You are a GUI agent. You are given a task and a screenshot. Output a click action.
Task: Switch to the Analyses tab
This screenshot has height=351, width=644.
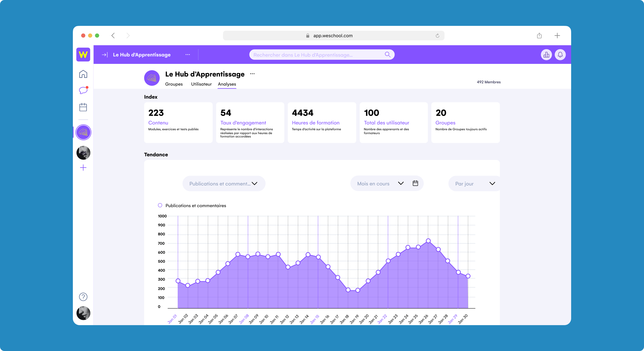pyautogui.click(x=227, y=84)
